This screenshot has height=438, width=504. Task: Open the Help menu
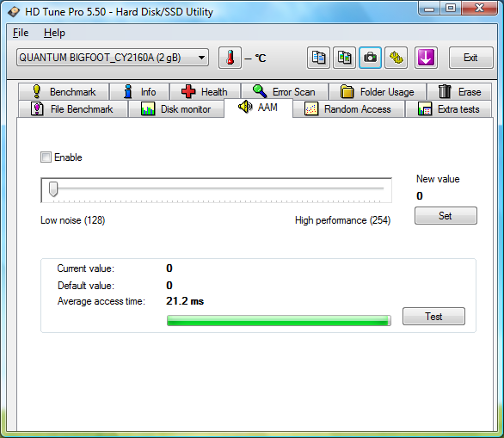54,33
